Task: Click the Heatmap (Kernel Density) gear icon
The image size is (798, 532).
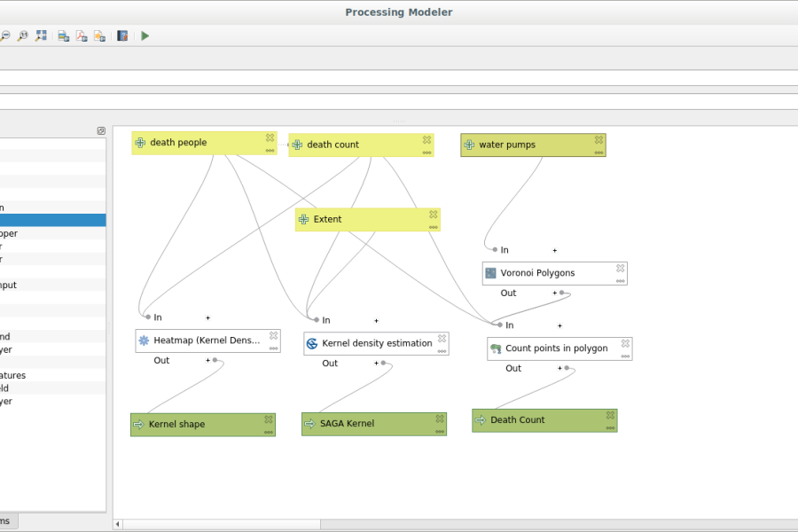Action: [x=144, y=340]
